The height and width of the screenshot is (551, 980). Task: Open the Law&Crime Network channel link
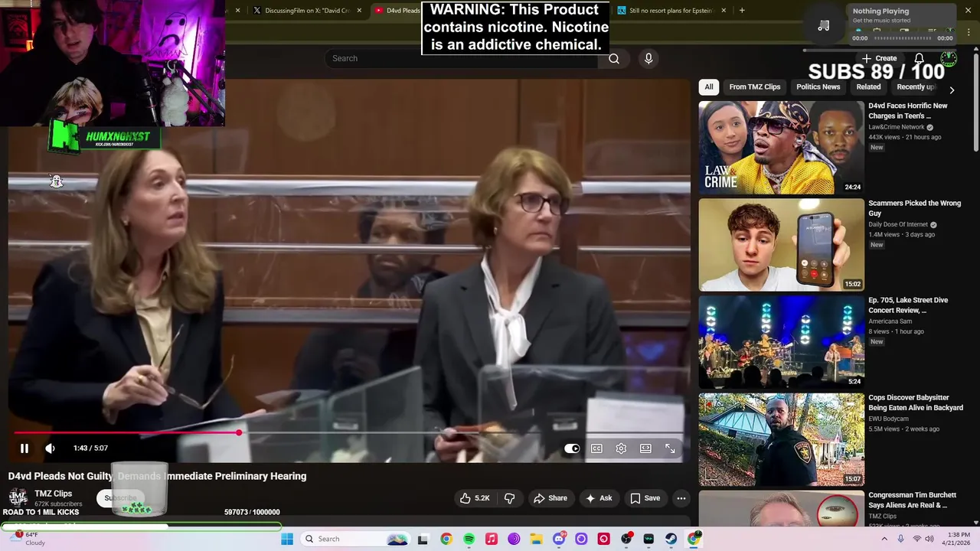[897, 127]
